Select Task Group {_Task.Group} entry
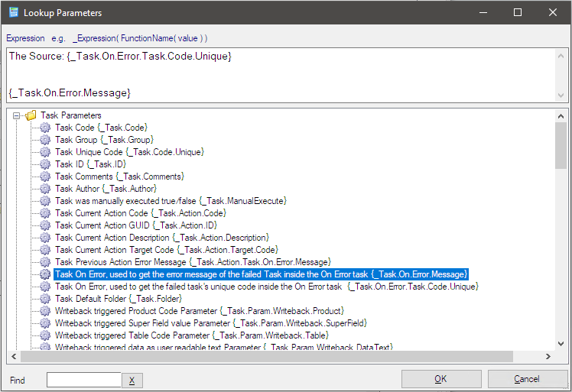Screen dimensions: 572x392 coord(104,140)
